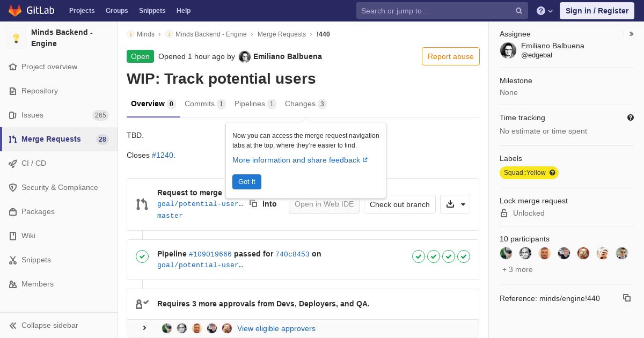Open Security & Compliance in sidebar
This screenshot has width=644, height=338.
[60, 187]
